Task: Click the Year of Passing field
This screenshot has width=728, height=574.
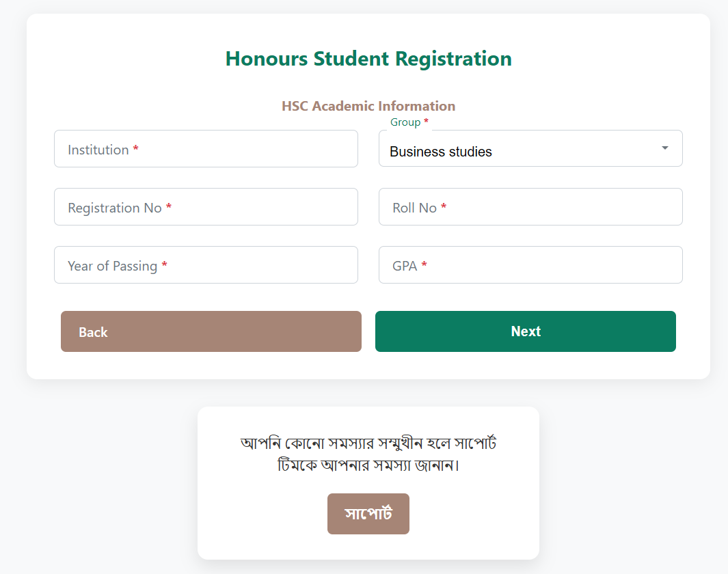Action: click(x=206, y=265)
